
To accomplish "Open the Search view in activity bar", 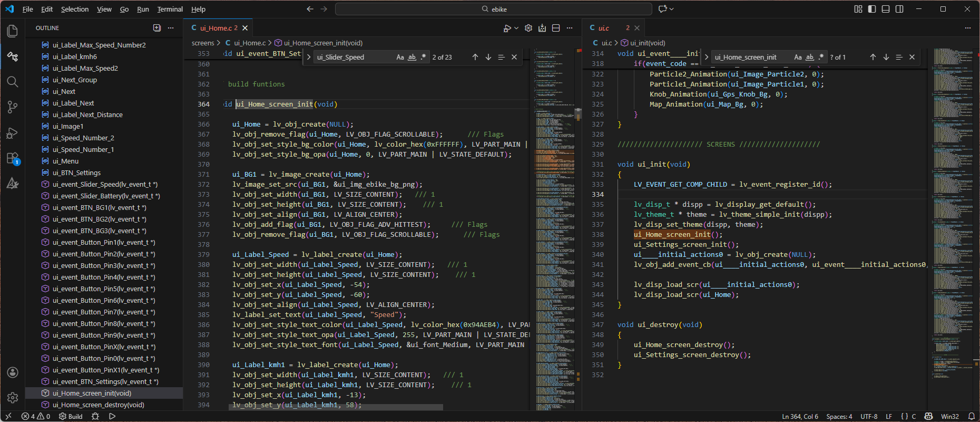I will click(x=13, y=82).
